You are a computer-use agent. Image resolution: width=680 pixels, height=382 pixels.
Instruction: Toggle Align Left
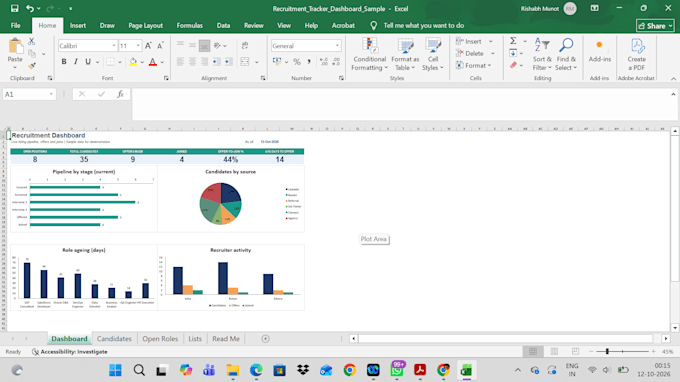180,62
